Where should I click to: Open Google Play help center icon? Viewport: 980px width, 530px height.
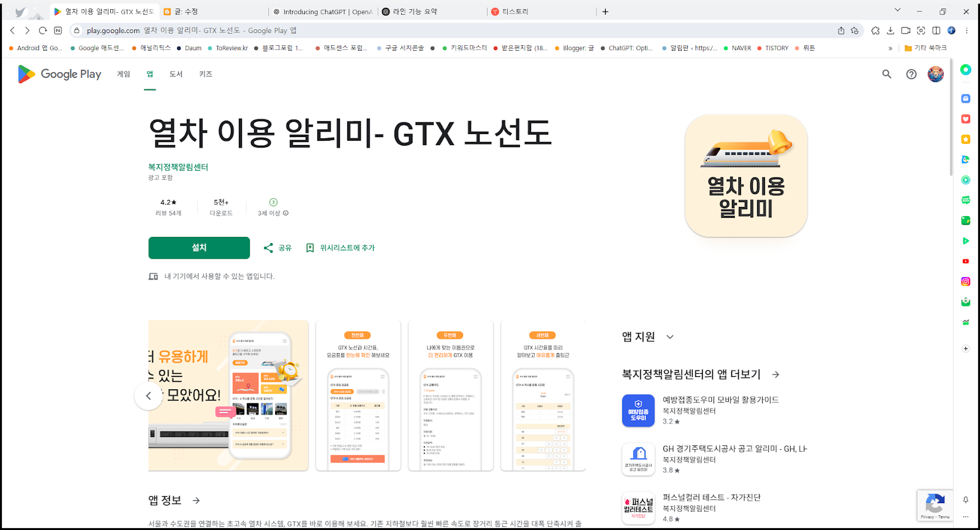click(x=911, y=74)
